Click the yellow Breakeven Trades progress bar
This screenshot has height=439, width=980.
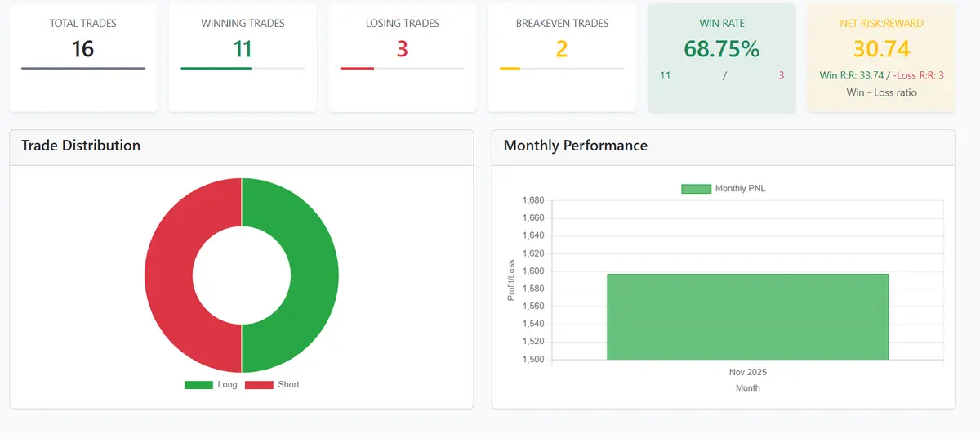tap(510, 69)
